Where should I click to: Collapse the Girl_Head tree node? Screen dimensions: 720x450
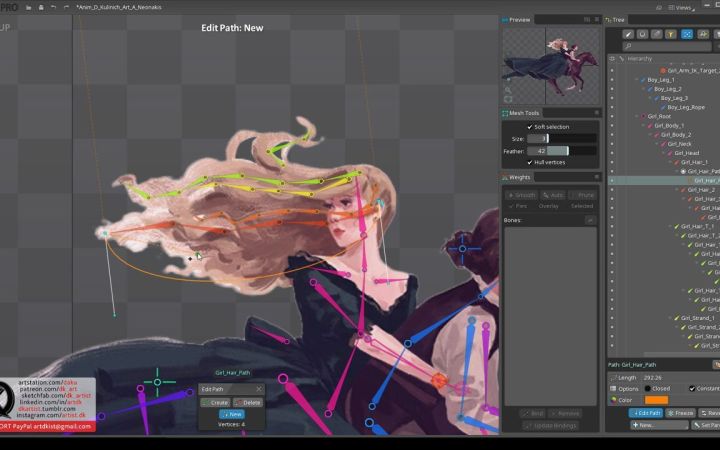pyautogui.click(x=664, y=153)
